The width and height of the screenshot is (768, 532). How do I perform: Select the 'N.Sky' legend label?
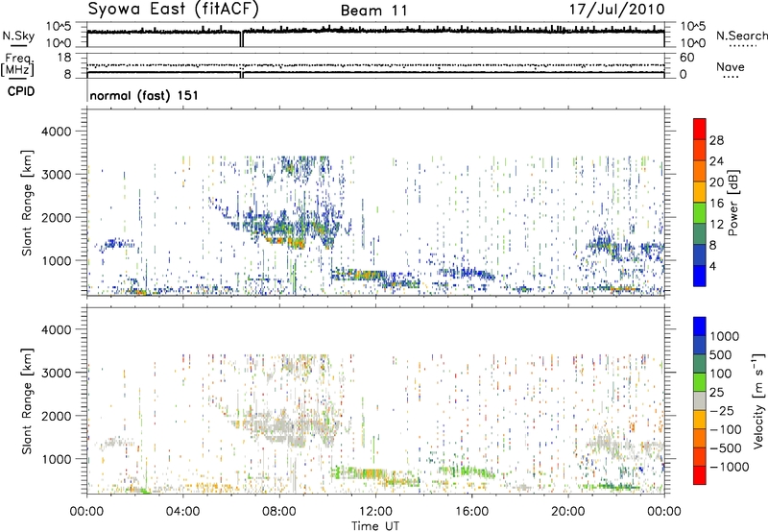pos(18,36)
